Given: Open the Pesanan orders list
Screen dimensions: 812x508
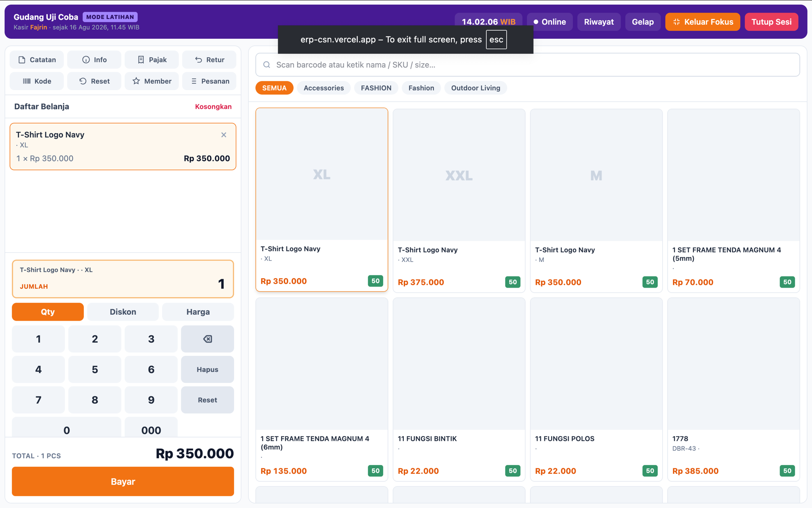Looking at the screenshot, I should (209, 81).
